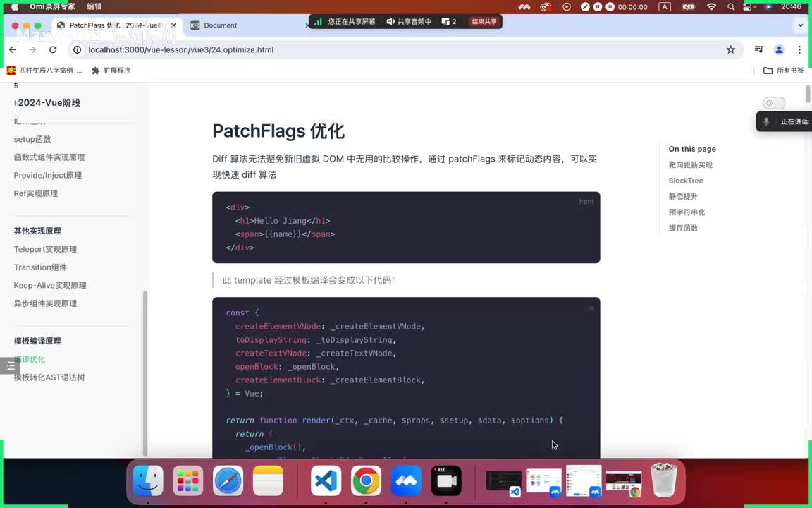The image size is (812, 508).
Task: Jump to 预字符串化 section
Action: point(687,212)
